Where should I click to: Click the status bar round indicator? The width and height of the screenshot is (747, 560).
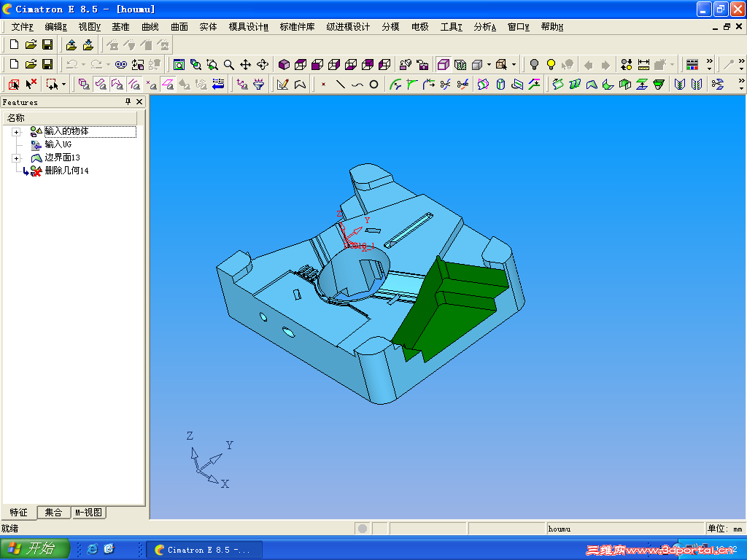coord(363,529)
